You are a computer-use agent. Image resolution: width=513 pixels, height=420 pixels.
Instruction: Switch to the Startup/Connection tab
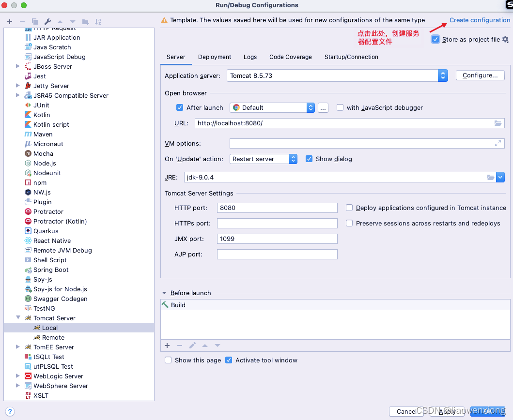pyautogui.click(x=351, y=57)
